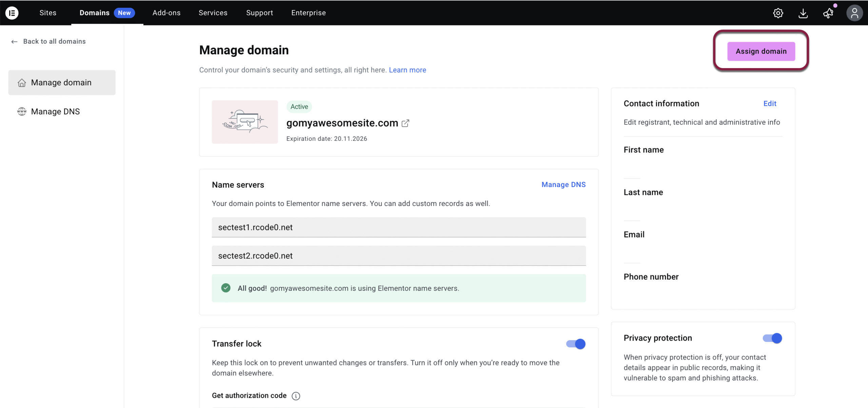Click the authorization code info icon
Screen dimensions: 868x408
pos(296,396)
